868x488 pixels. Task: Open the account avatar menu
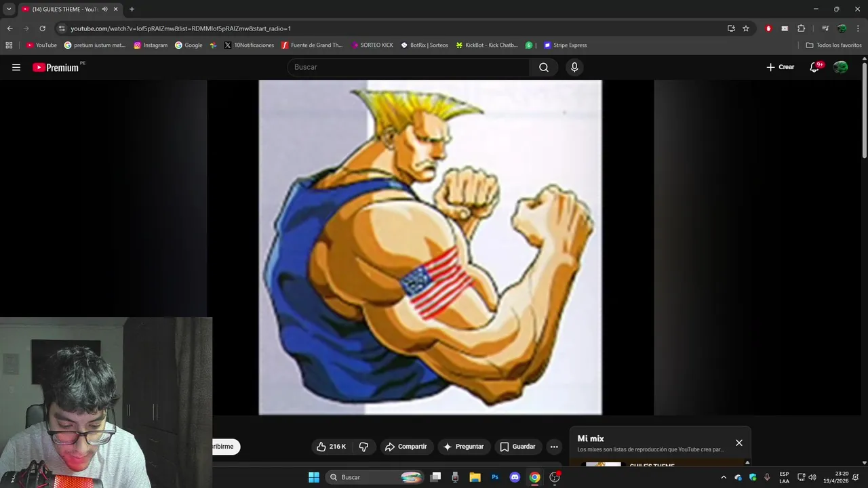[x=841, y=67]
